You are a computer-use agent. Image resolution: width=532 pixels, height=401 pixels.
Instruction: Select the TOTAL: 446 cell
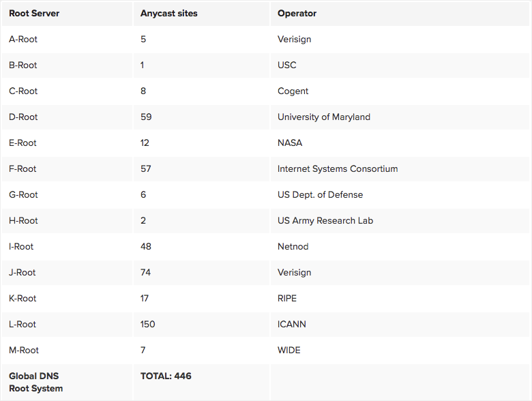click(x=166, y=376)
